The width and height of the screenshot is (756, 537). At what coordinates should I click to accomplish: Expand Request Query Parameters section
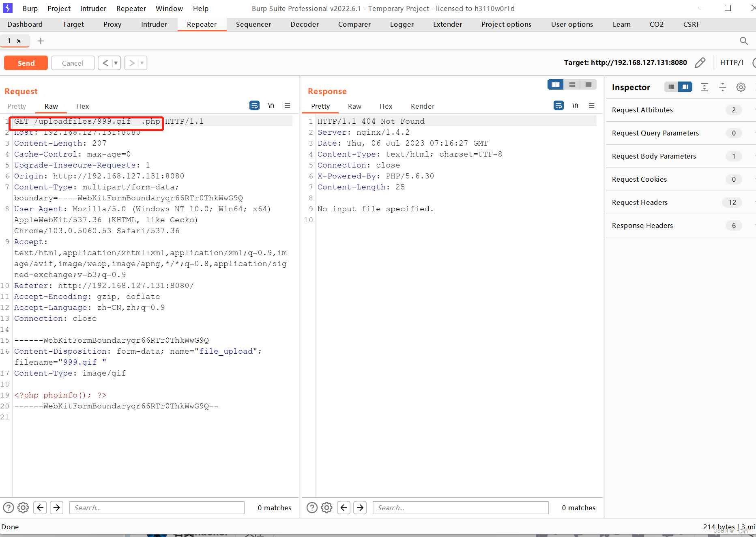pos(680,133)
